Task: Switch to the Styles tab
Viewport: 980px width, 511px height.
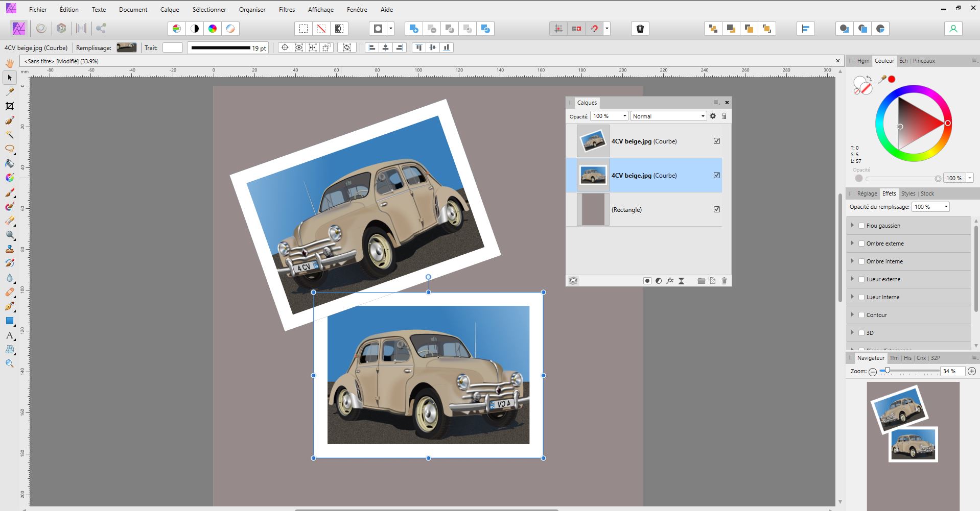Action: tap(908, 193)
